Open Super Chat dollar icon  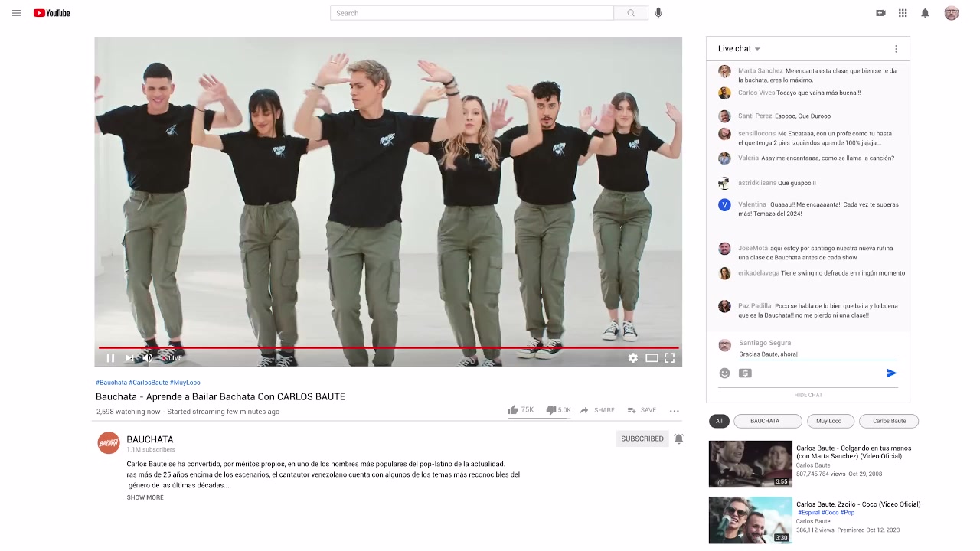point(745,373)
